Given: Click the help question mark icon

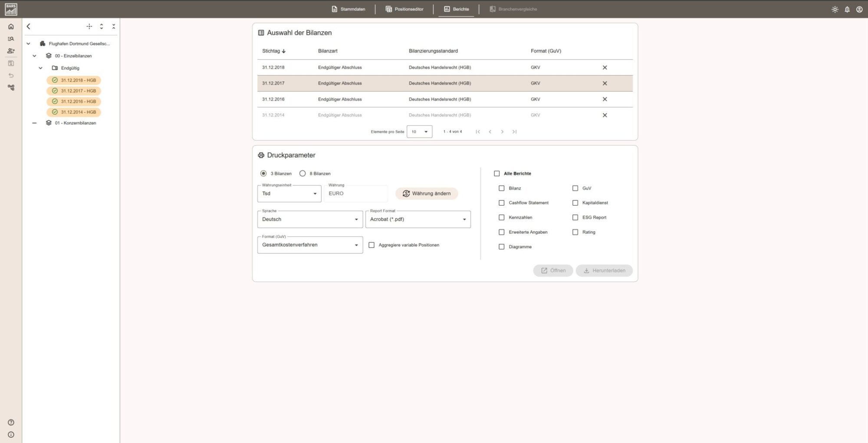Looking at the screenshot, I should click(11, 422).
